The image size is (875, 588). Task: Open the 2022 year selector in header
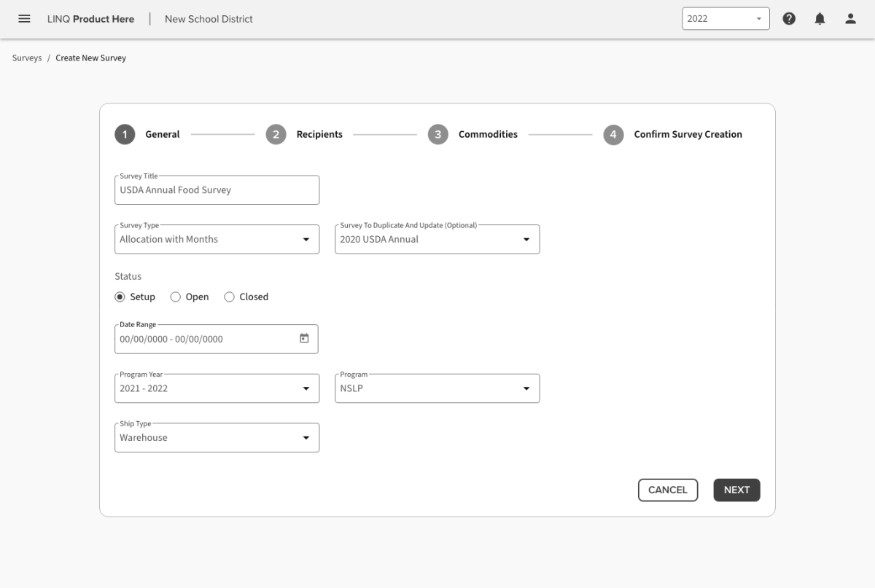point(726,19)
